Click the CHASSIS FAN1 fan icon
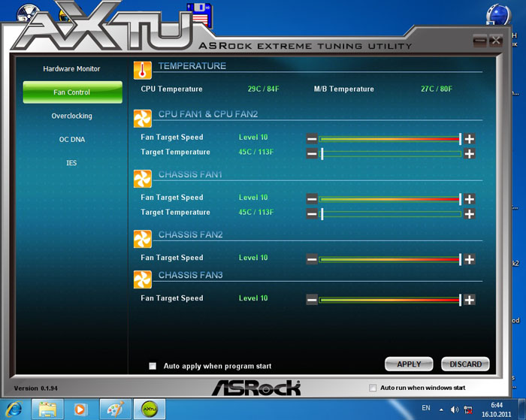The width and height of the screenshot is (526, 420). point(142,179)
